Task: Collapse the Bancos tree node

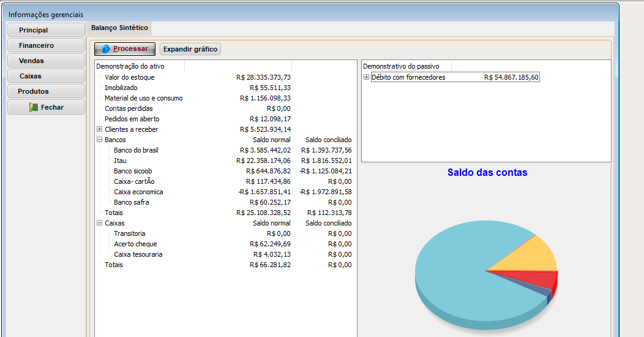Action: (x=99, y=140)
